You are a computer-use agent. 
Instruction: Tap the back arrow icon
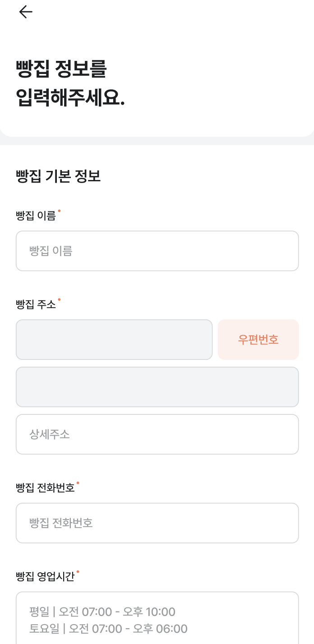click(x=26, y=12)
